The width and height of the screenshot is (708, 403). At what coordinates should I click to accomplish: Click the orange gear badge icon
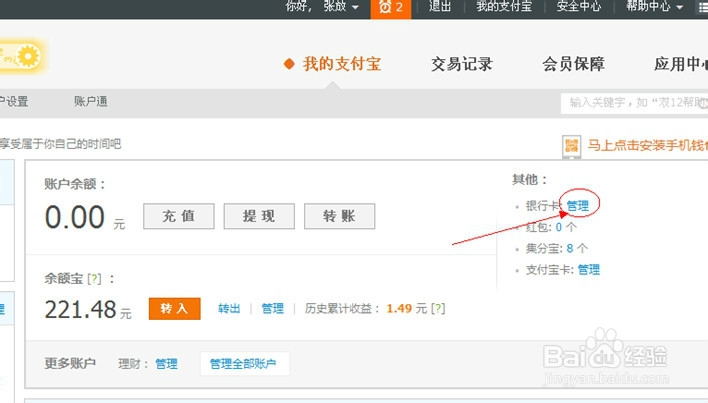[x=28, y=56]
